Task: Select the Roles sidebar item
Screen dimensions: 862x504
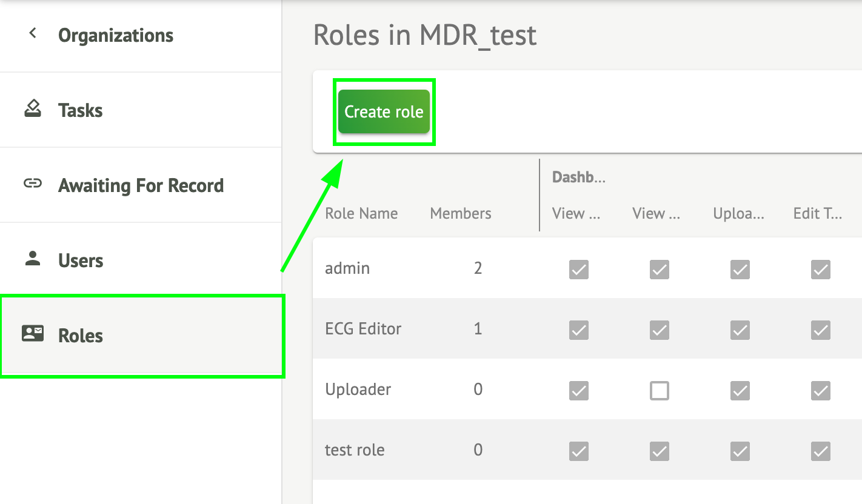Action: point(81,336)
